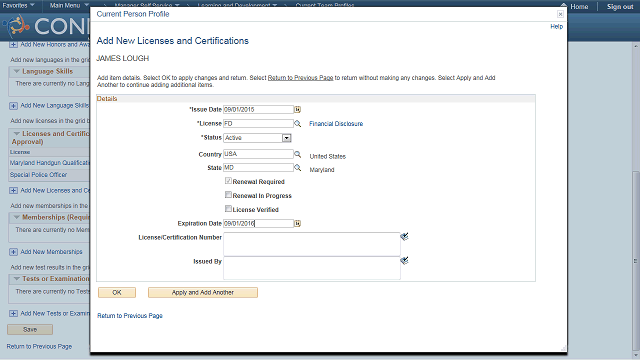Collapse the Language Skills section
Screen dimensions: 640x360
[16, 71]
